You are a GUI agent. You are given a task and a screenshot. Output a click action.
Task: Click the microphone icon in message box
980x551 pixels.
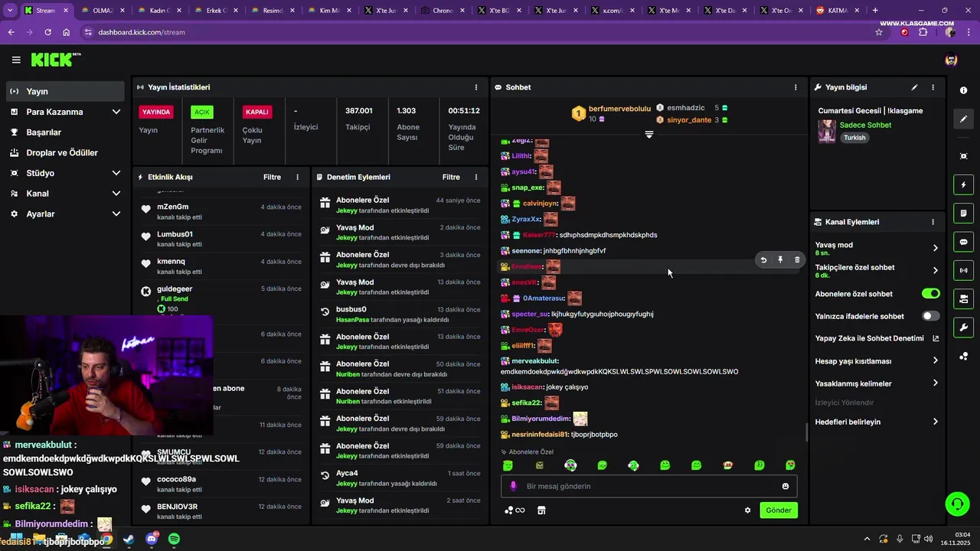(x=513, y=486)
